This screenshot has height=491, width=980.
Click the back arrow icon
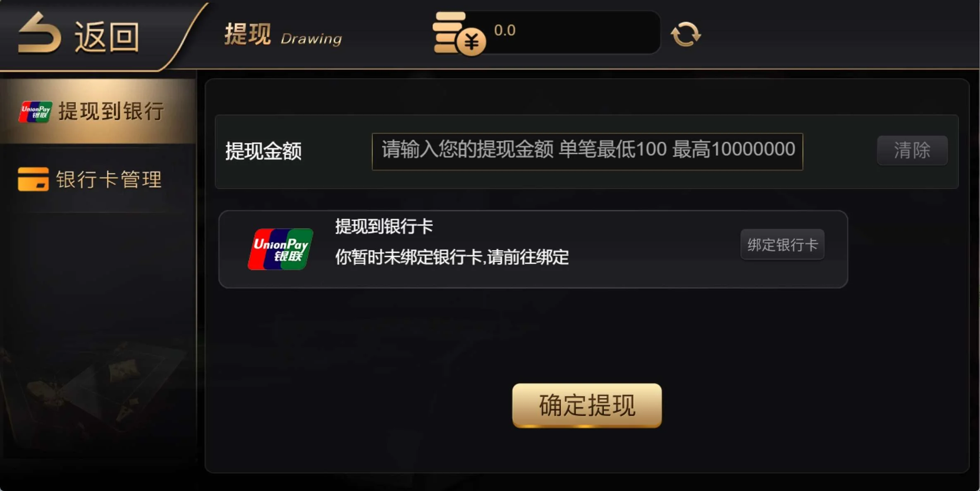tap(40, 33)
